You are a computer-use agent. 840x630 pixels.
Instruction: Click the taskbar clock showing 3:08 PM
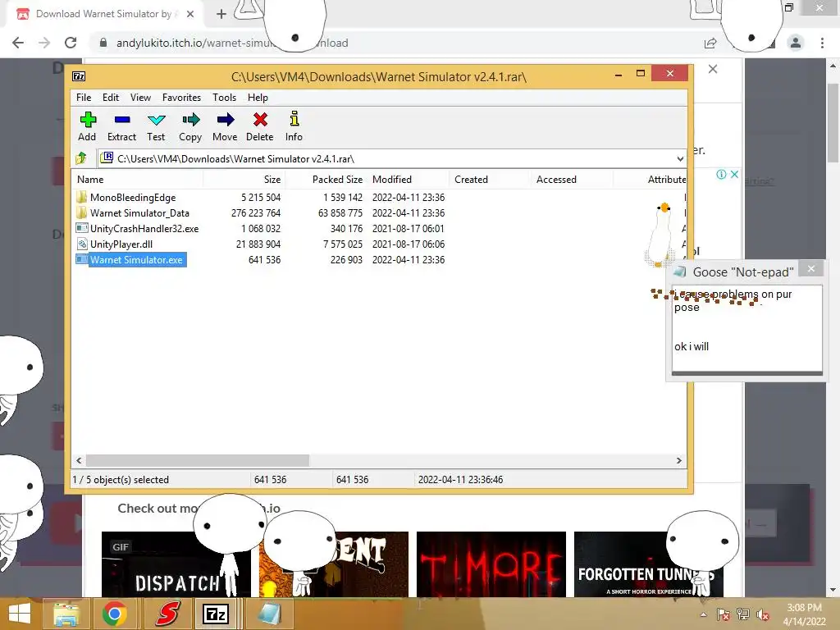coord(804,614)
